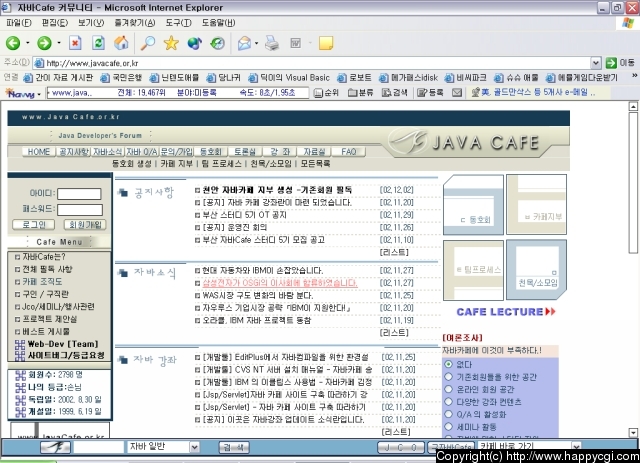This screenshot has height=463, width=640.
Task: Click the search text box in bottom bar
Action: [98, 447]
